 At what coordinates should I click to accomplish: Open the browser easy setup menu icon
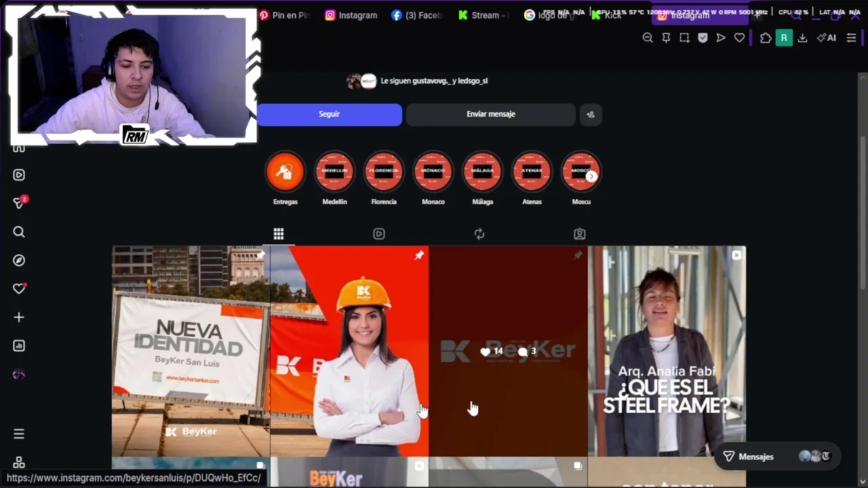coord(852,38)
